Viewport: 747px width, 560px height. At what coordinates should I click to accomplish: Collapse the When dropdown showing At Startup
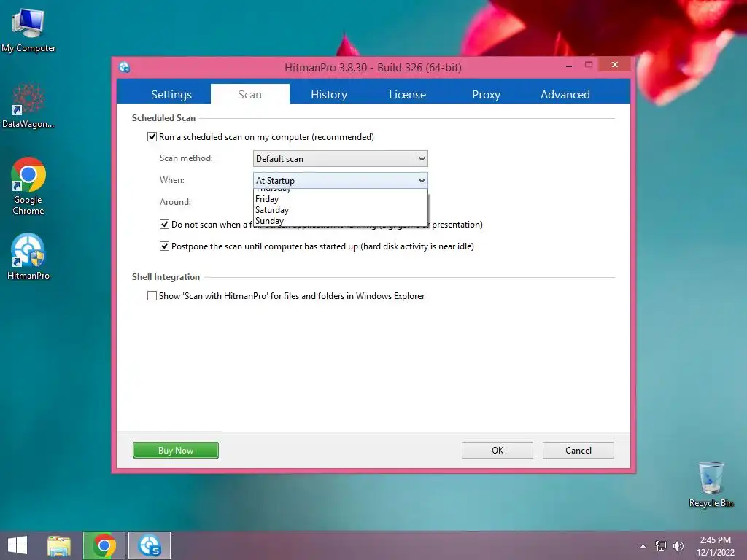pos(340,181)
